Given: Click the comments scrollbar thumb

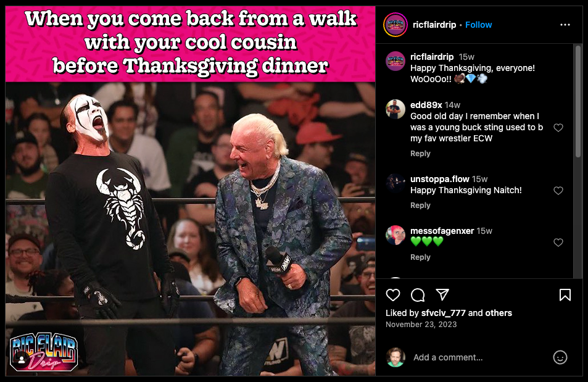Looking at the screenshot, I should click(578, 101).
